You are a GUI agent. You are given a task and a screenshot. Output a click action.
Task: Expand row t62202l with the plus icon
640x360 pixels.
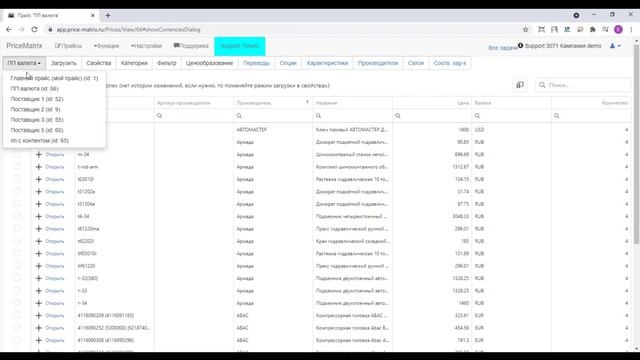39,241
